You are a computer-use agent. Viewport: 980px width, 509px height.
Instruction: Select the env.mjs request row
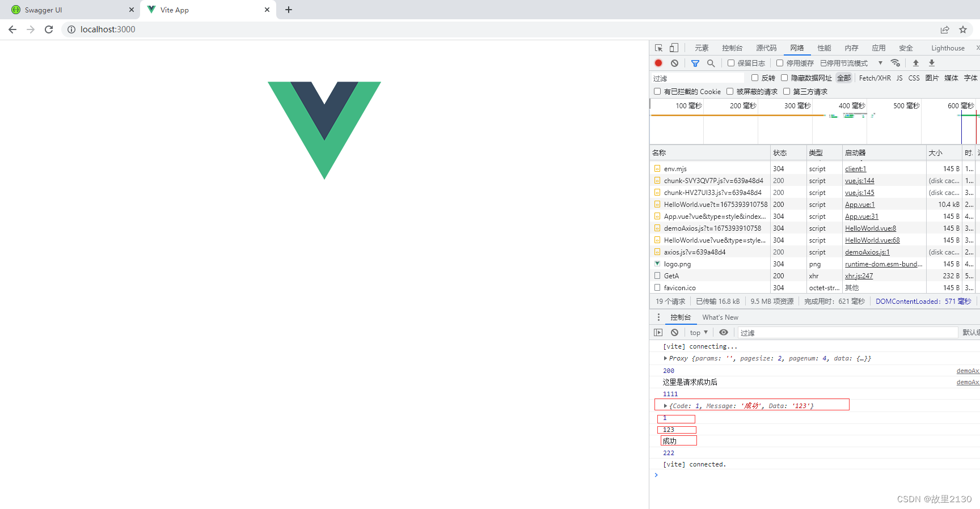pyautogui.click(x=814, y=169)
